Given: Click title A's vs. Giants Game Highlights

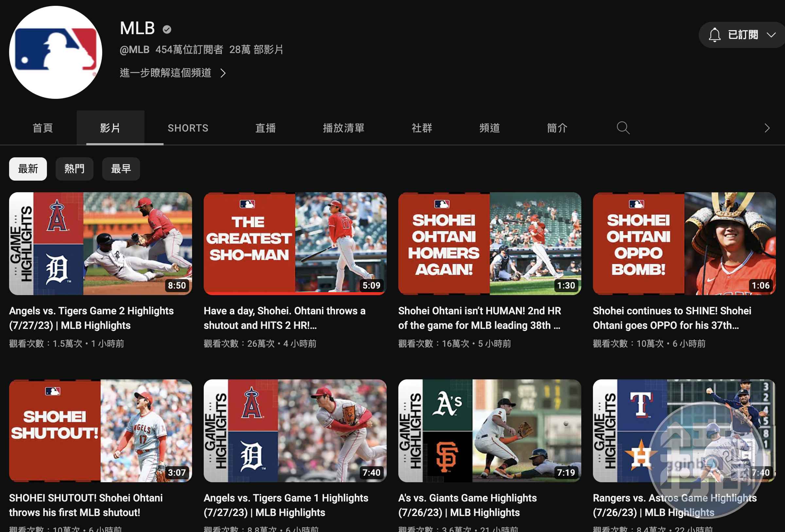Looking at the screenshot, I should coord(467,505).
